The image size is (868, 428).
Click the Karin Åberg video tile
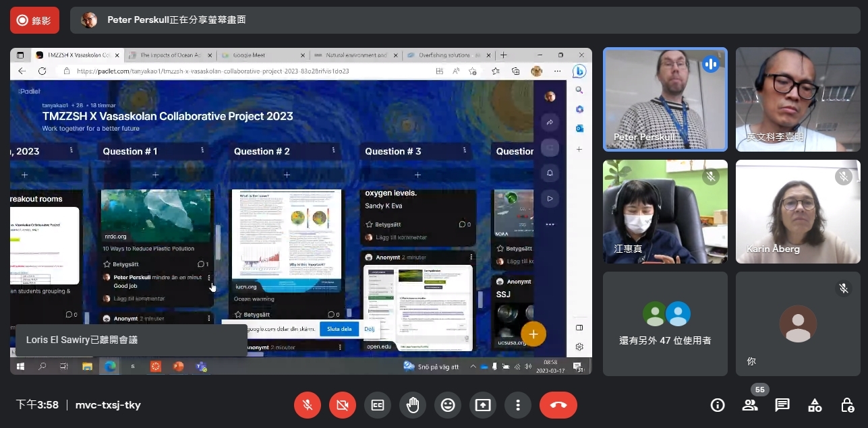click(x=797, y=211)
